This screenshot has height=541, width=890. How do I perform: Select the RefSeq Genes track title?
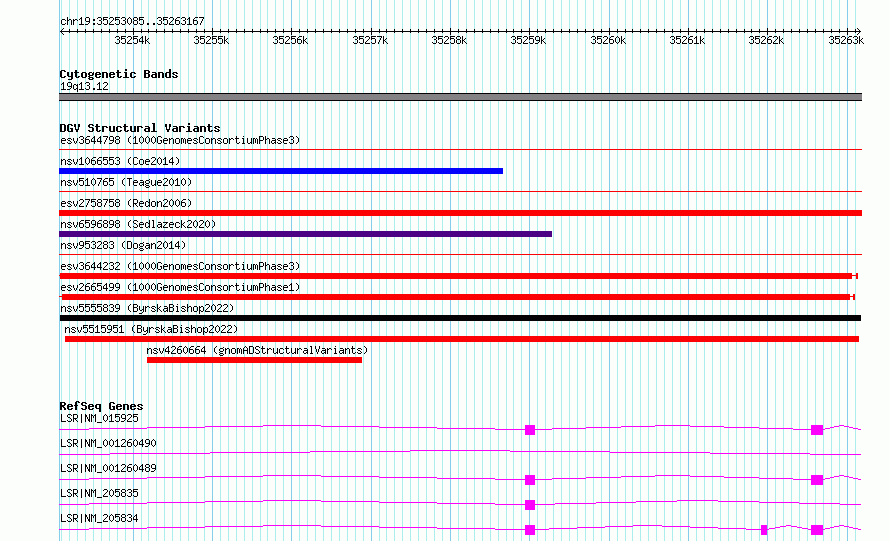(101, 406)
